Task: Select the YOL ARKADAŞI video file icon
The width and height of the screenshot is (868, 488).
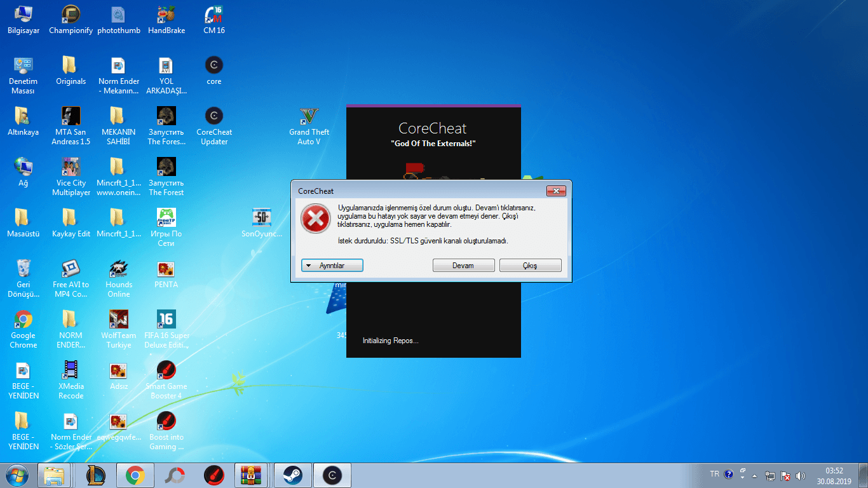Action: point(166,76)
